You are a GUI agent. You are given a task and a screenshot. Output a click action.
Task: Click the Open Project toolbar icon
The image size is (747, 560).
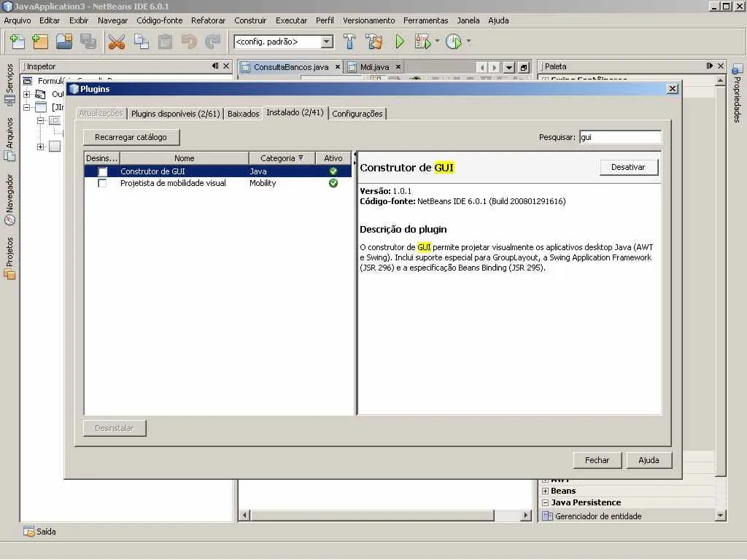[x=64, y=42]
